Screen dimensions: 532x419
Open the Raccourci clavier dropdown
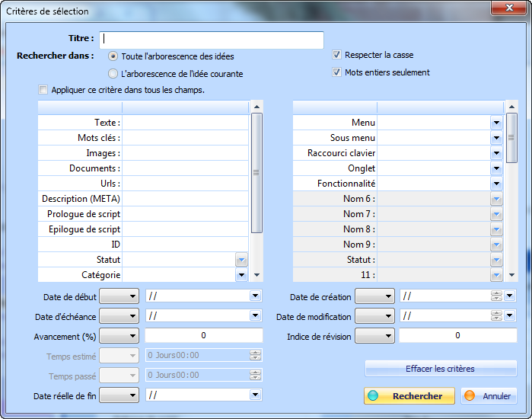tap(496, 153)
